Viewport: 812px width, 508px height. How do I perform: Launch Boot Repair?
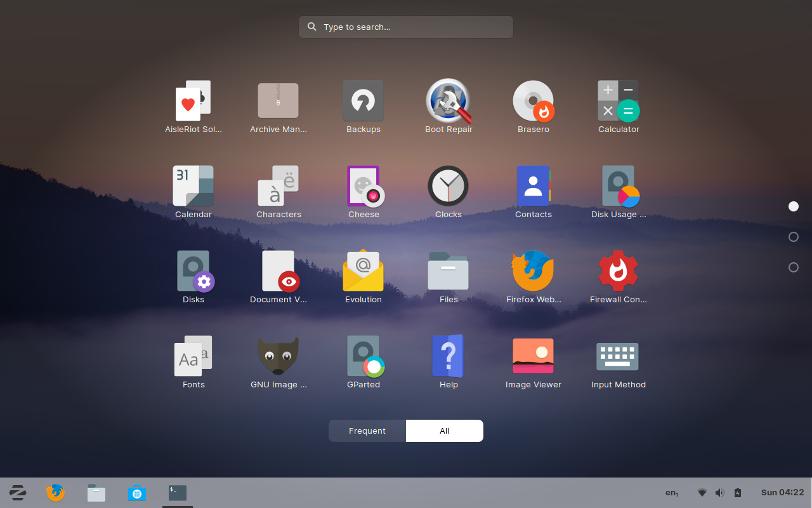(x=448, y=102)
